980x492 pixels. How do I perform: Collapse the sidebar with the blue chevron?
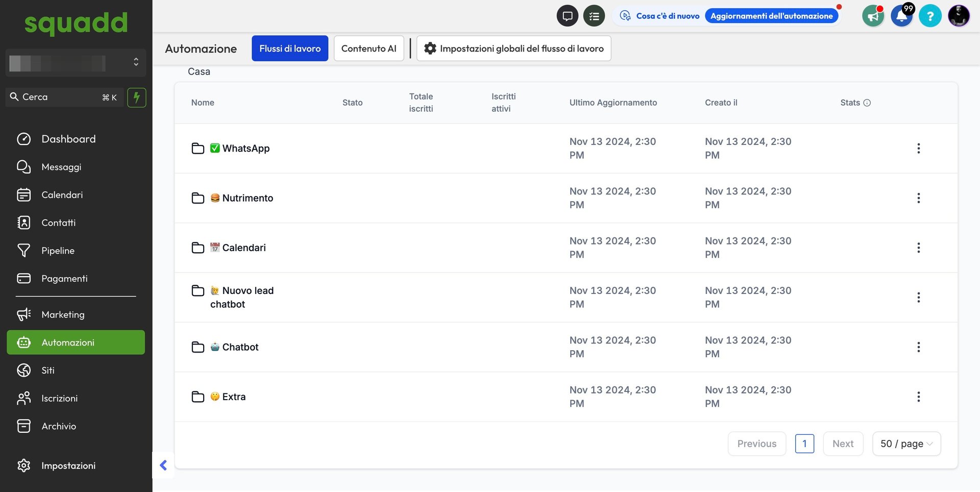pos(163,465)
